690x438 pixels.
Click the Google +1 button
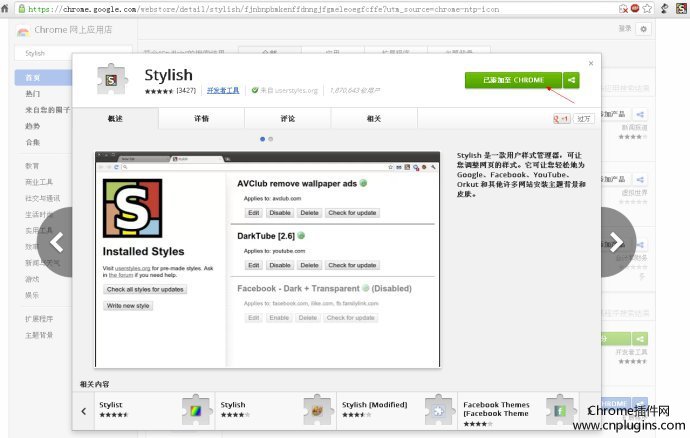click(x=562, y=118)
